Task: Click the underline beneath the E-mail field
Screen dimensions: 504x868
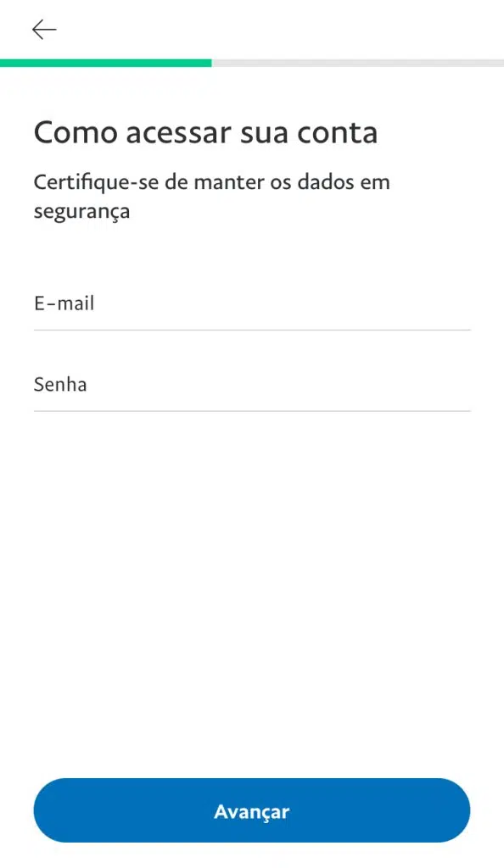Action: pos(252,325)
